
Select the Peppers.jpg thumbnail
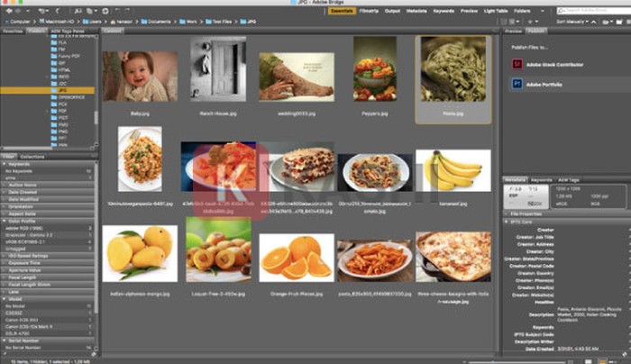point(375,68)
